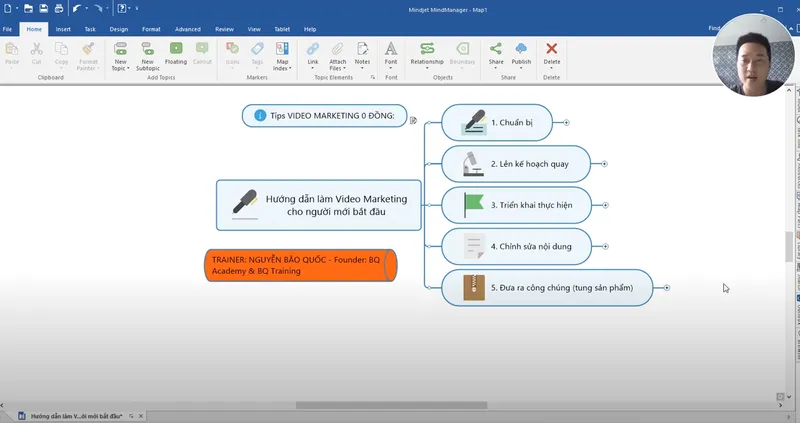Click the vertical scrollbar thumb
The height and width of the screenshot is (423, 800).
pyautogui.click(x=789, y=246)
